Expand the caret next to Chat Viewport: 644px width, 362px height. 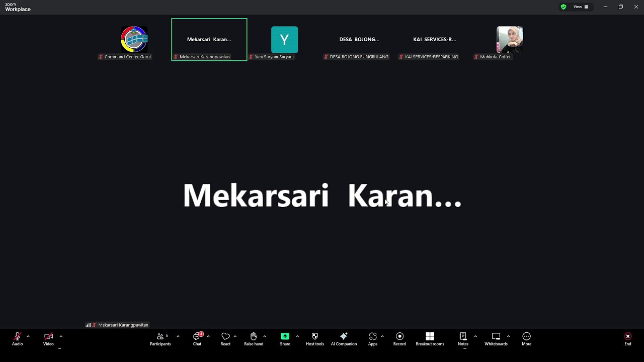pos(208,336)
